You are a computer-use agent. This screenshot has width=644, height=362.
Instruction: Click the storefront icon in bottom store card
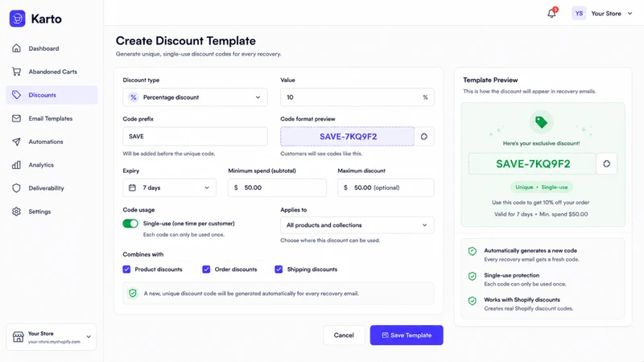pos(18,337)
